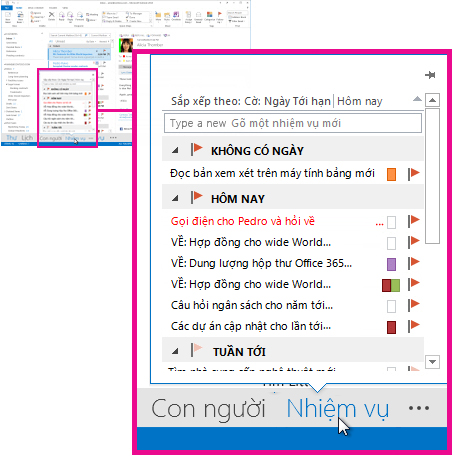Open more navigation options (three dots) beside Nhiệm vụ

419,408
